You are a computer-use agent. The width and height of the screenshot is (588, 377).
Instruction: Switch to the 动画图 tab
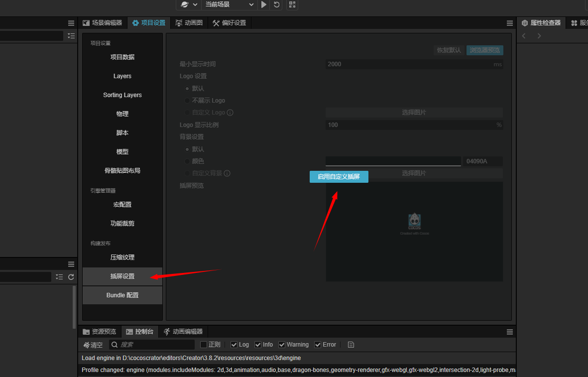[189, 23]
